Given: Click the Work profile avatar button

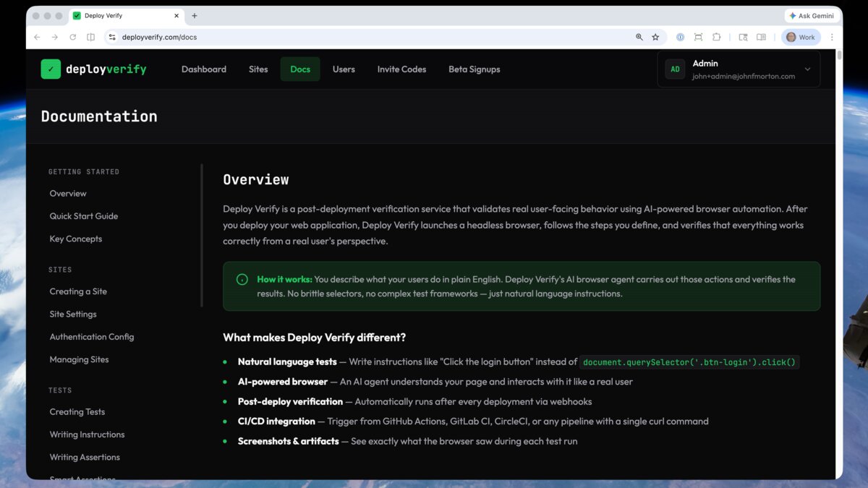Looking at the screenshot, I should 801,37.
